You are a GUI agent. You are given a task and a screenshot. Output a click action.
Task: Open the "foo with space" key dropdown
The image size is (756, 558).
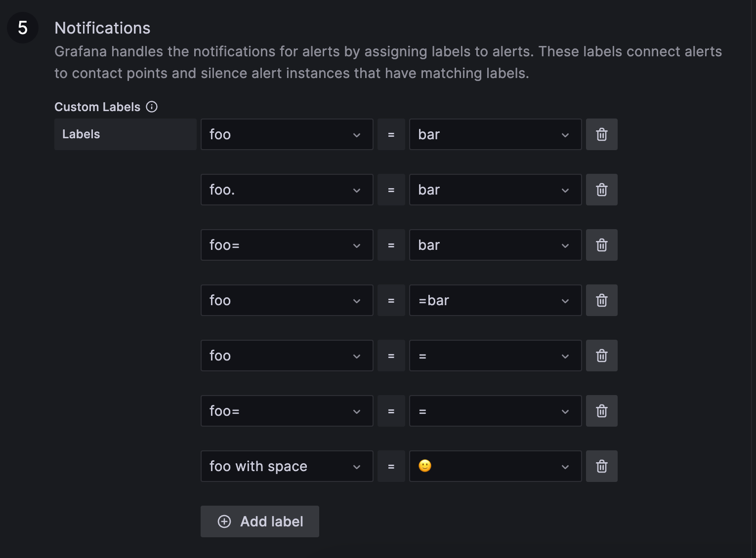(357, 466)
